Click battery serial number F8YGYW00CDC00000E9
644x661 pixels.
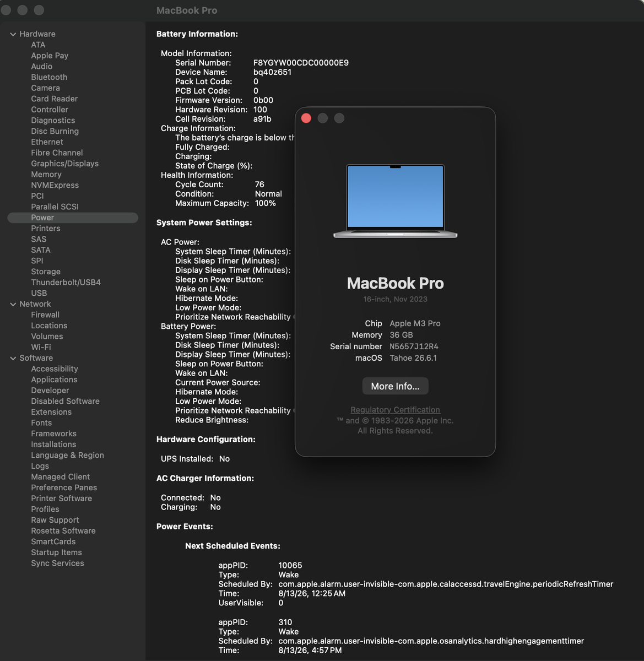[301, 63]
